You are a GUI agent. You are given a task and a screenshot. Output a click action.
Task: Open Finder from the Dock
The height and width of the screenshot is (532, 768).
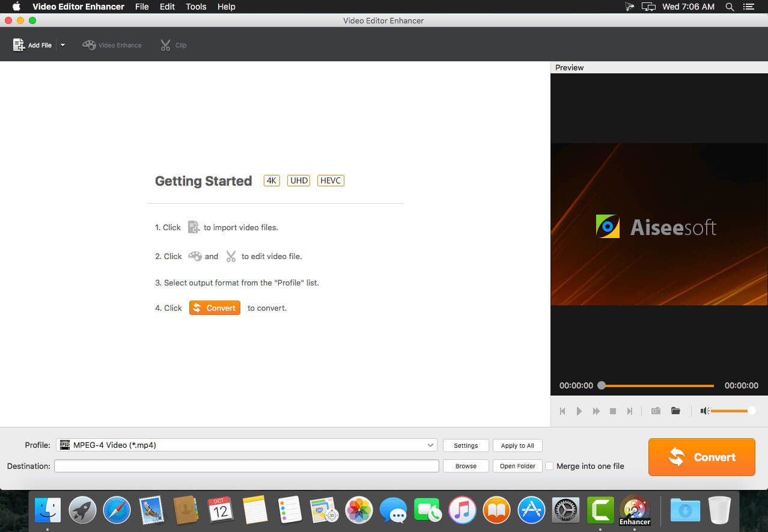point(47,510)
